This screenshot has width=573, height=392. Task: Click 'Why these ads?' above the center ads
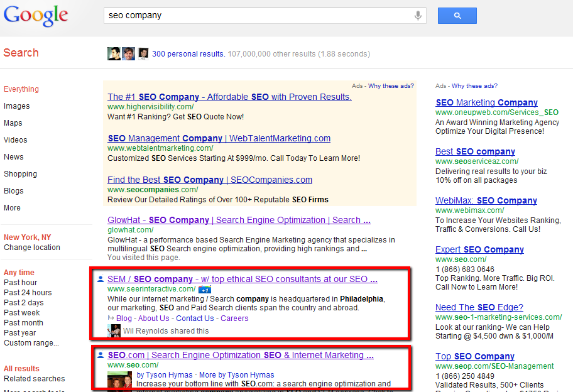click(x=391, y=86)
